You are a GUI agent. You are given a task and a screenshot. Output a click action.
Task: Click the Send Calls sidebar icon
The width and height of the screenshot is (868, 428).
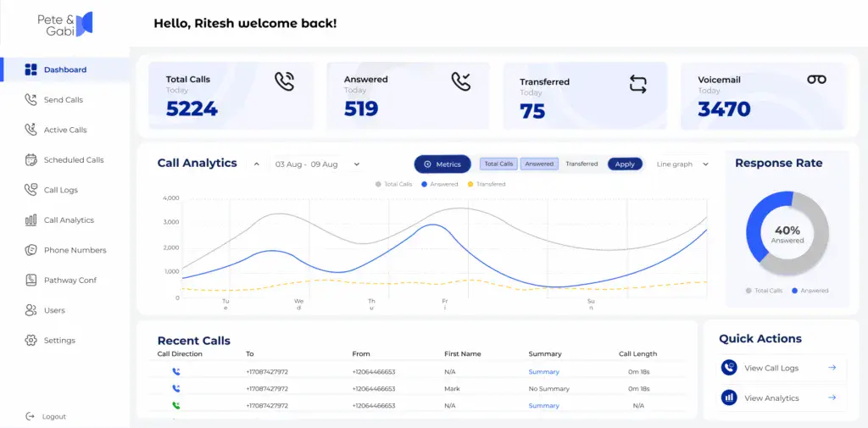point(31,100)
